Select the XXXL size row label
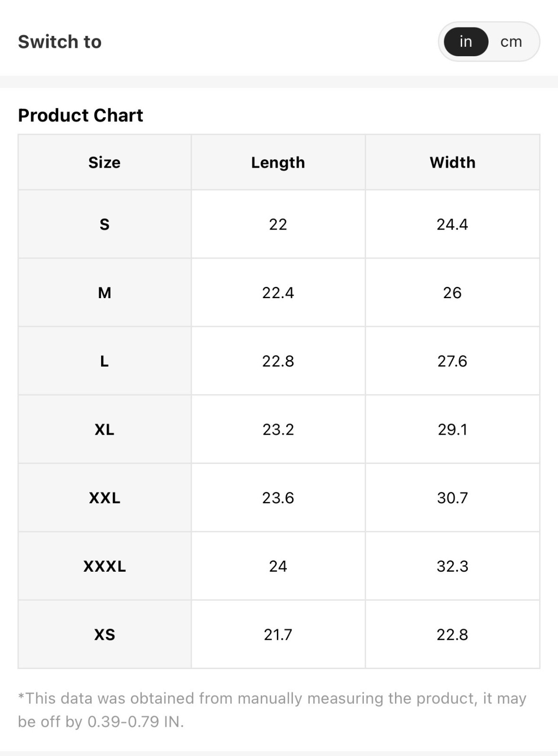Screen dimensions: 558x756 104,567
